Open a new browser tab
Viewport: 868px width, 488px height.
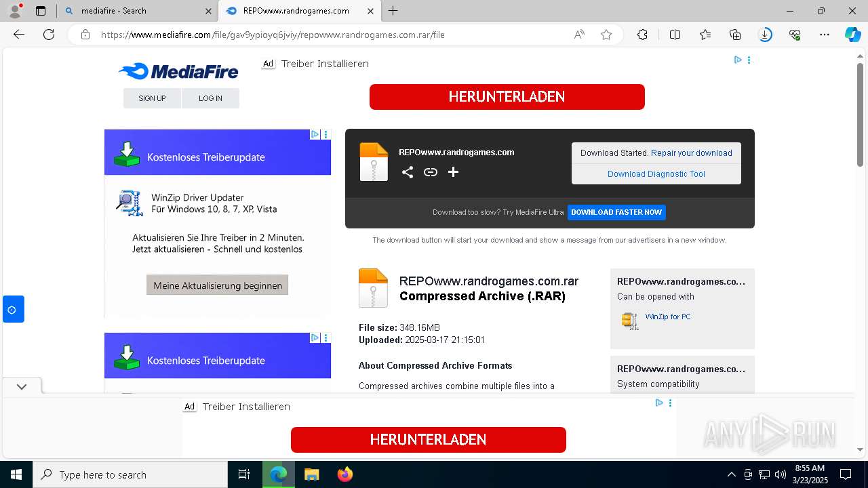[393, 11]
